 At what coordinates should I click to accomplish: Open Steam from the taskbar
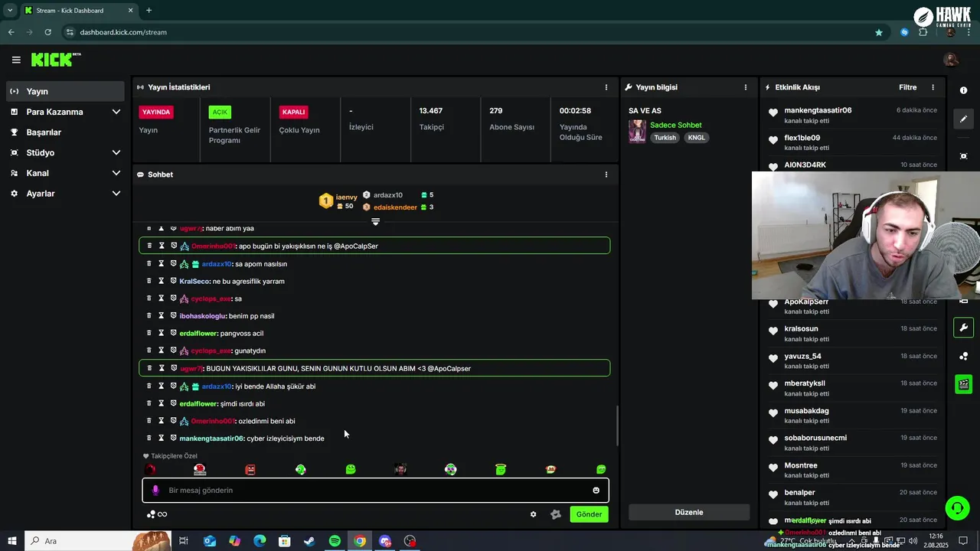pyautogui.click(x=309, y=541)
